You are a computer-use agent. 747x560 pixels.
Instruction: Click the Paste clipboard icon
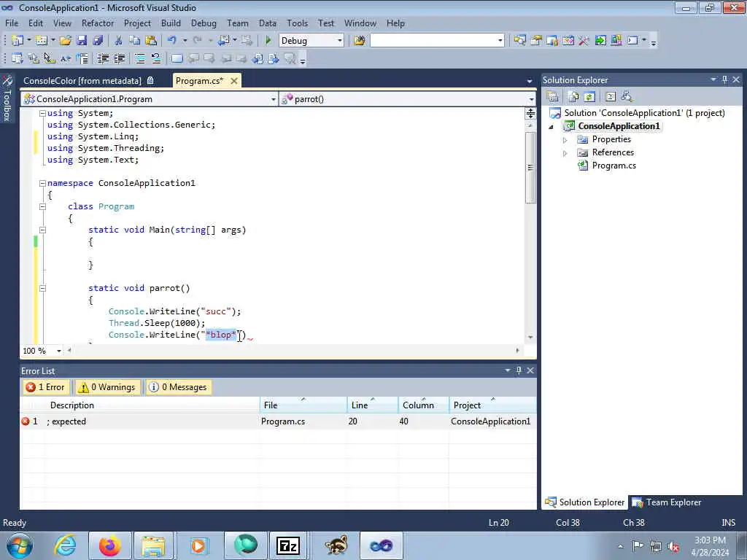pos(151,41)
